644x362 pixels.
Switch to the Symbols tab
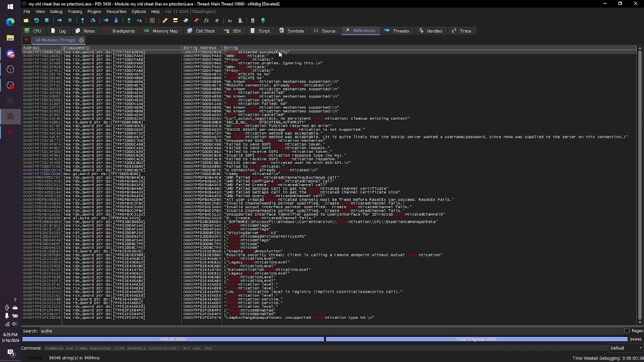click(x=292, y=31)
